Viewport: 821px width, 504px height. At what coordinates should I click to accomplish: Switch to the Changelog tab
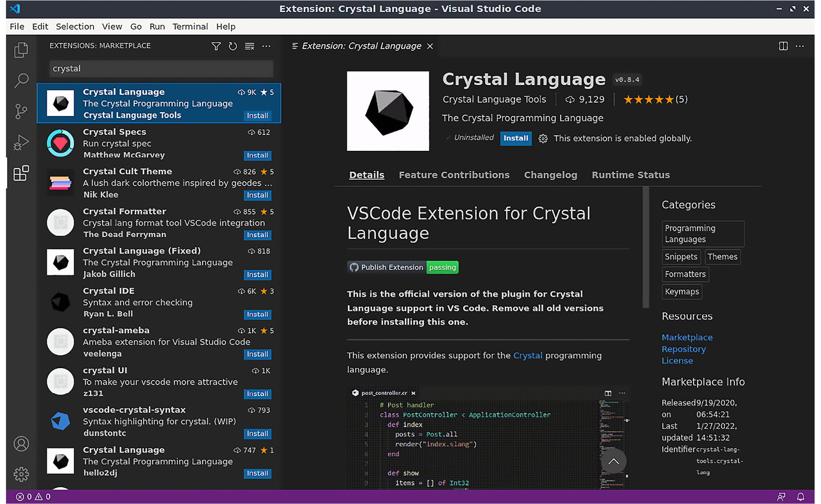[x=550, y=175]
